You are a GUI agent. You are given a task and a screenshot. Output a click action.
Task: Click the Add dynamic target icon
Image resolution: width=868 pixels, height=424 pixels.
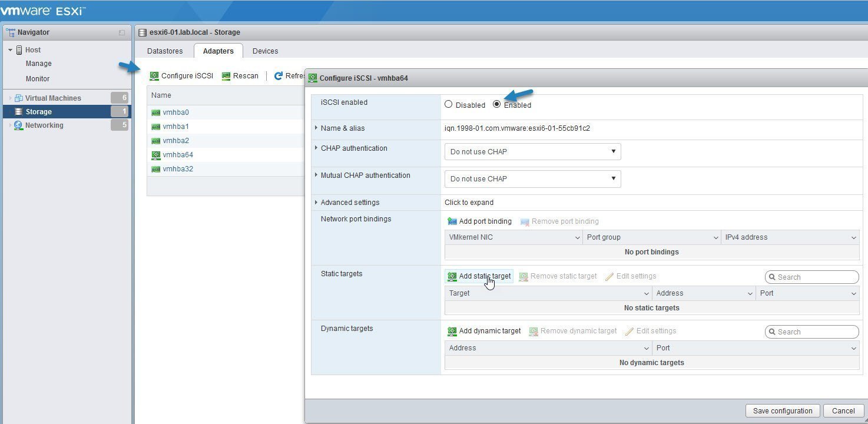click(452, 331)
